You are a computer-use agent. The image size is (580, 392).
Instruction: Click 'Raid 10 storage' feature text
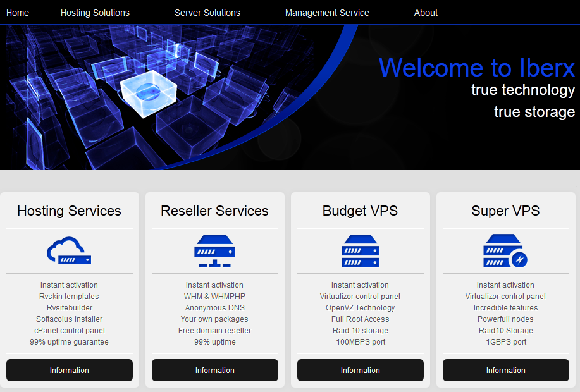[361, 331]
